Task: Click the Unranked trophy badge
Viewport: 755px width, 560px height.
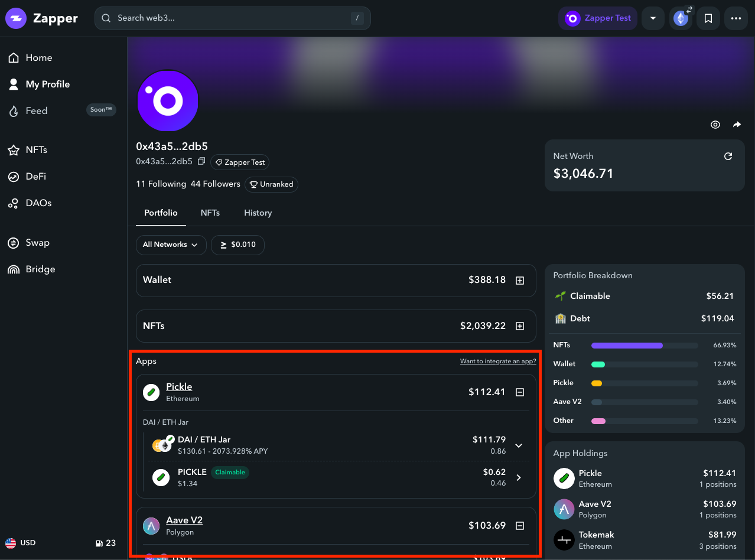Action: tap(271, 184)
